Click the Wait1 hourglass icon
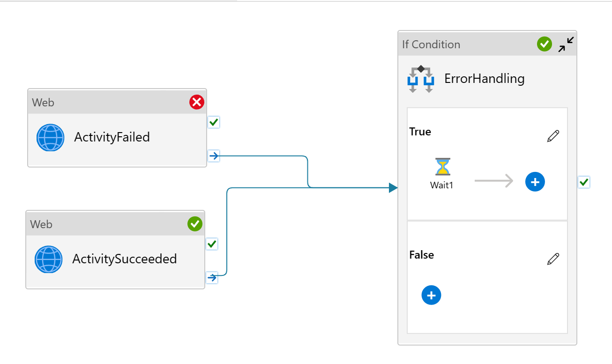This screenshot has width=612, height=364. (x=441, y=167)
